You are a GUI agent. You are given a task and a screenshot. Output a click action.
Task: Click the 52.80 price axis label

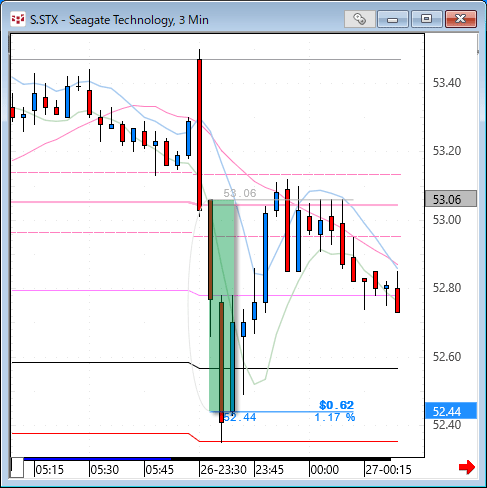tap(447, 288)
